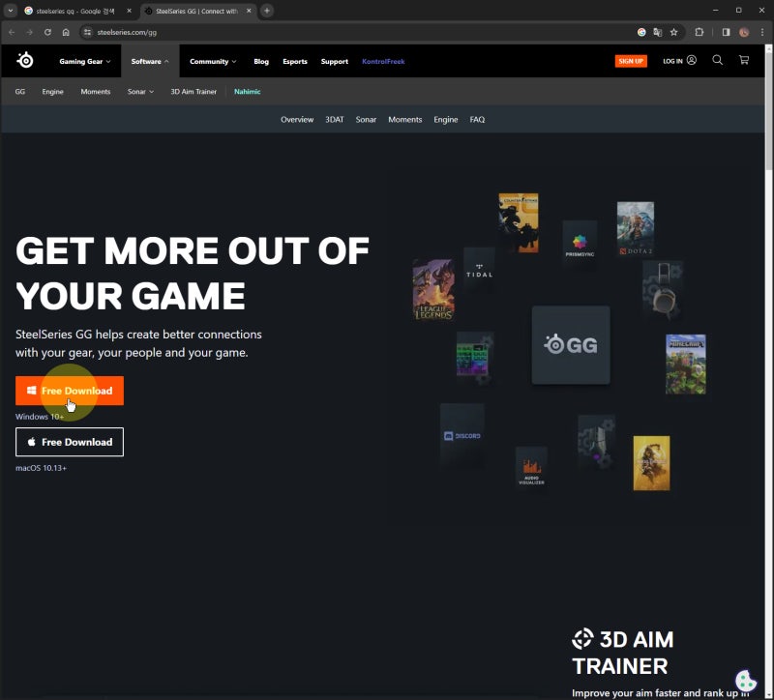Open the Sonar dropdown in the sub-navigation

pyautogui.click(x=139, y=92)
